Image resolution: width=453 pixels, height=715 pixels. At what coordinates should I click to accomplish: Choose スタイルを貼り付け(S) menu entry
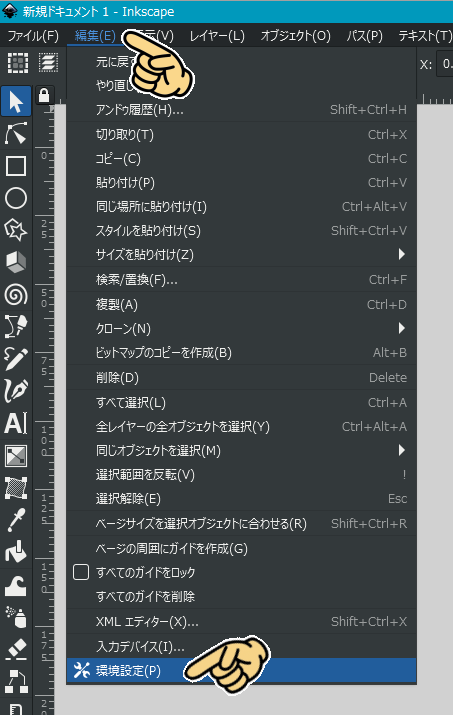242,230
